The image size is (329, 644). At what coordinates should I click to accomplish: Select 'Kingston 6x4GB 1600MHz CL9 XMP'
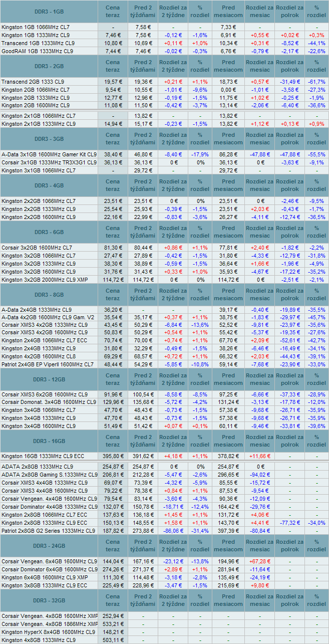[x=45, y=577]
